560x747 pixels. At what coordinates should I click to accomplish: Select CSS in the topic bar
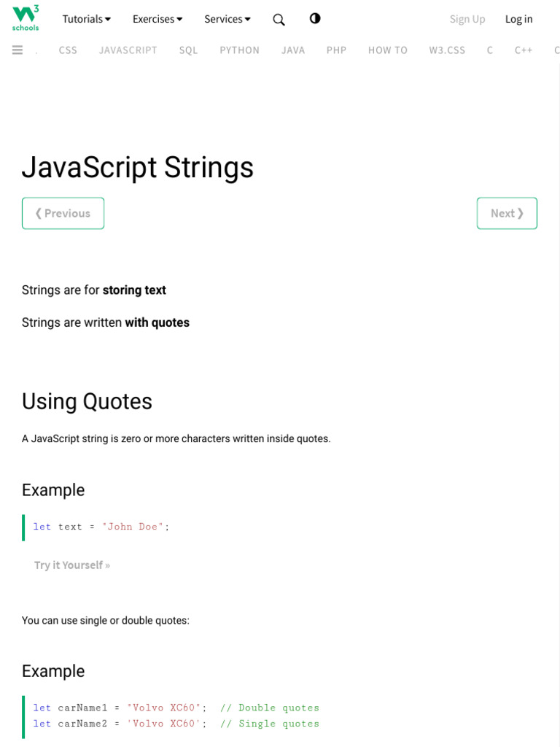click(68, 50)
